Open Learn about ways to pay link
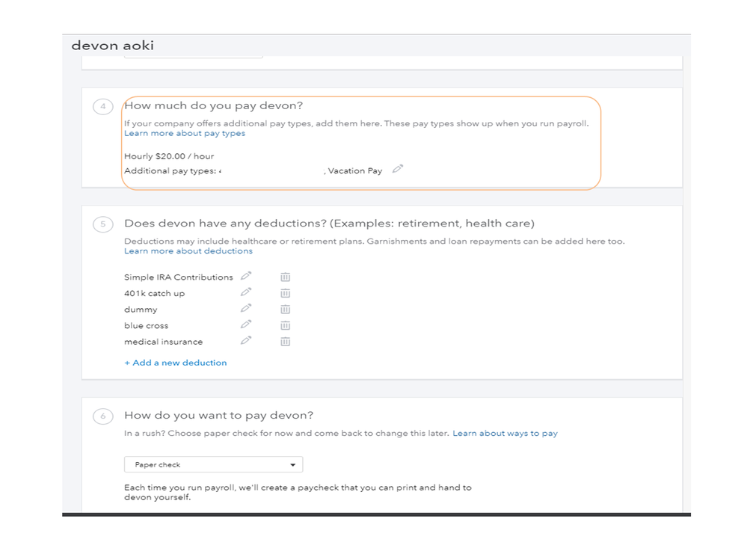 505,433
